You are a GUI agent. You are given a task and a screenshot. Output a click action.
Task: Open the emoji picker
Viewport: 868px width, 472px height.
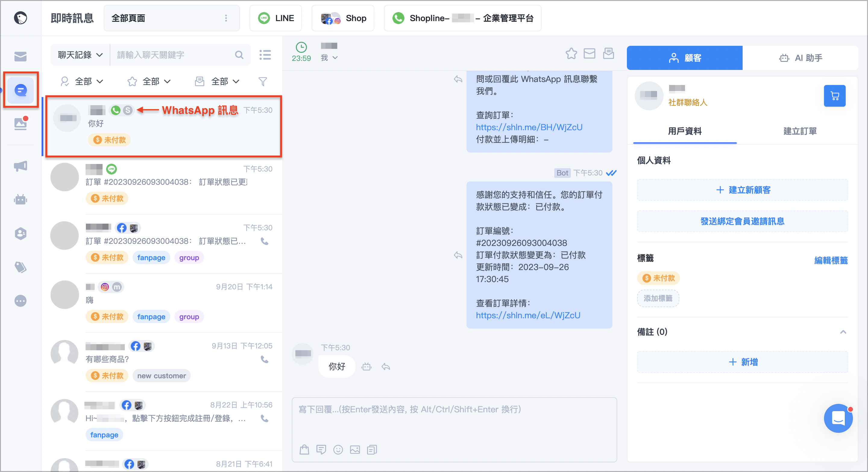pyautogui.click(x=338, y=449)
